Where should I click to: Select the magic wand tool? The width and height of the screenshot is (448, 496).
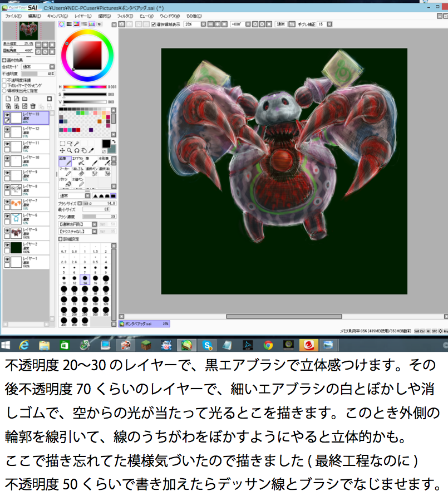(x=77, y=144)
